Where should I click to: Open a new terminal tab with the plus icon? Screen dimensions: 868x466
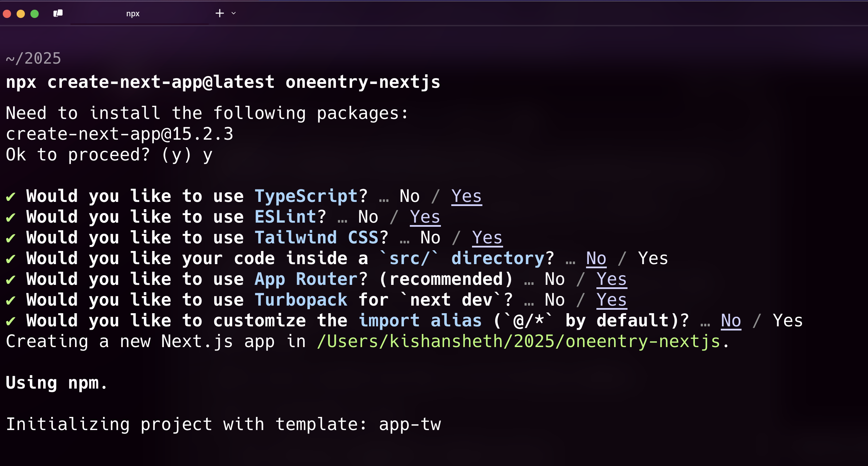[x=220, y=13]
